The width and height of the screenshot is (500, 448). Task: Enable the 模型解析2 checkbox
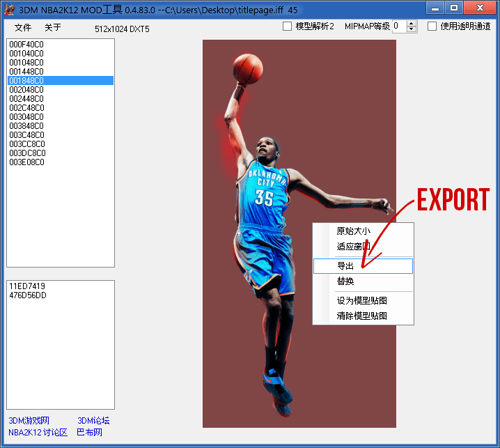(x=287, y=26)
